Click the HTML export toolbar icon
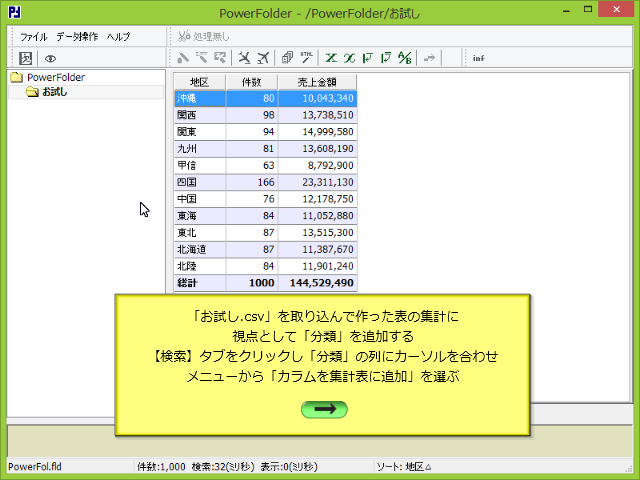Image resolution: width=640 pixels, height=480 pixels. tap(306, 58)
